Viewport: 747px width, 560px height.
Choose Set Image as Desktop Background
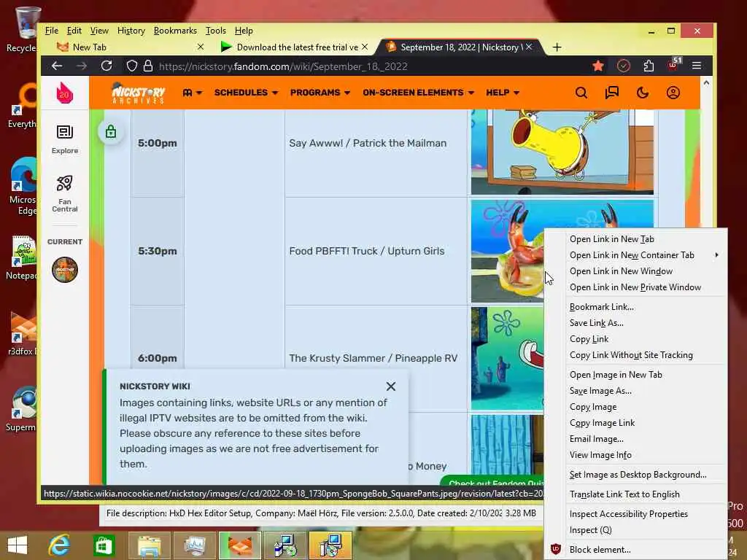click(x=636, y=475)
